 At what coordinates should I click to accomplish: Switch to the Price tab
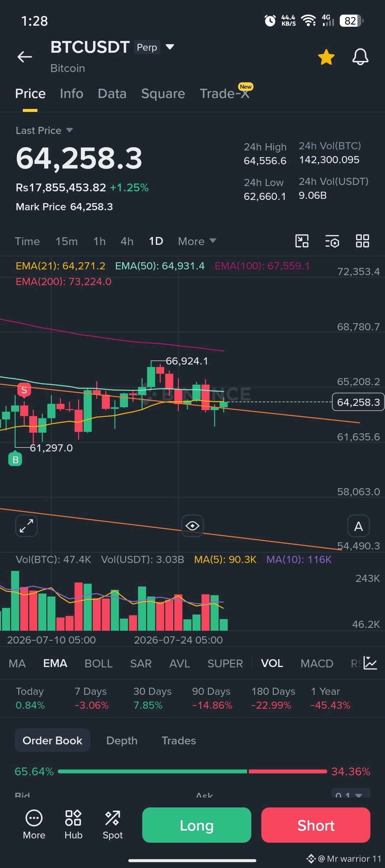pos(30,94)
